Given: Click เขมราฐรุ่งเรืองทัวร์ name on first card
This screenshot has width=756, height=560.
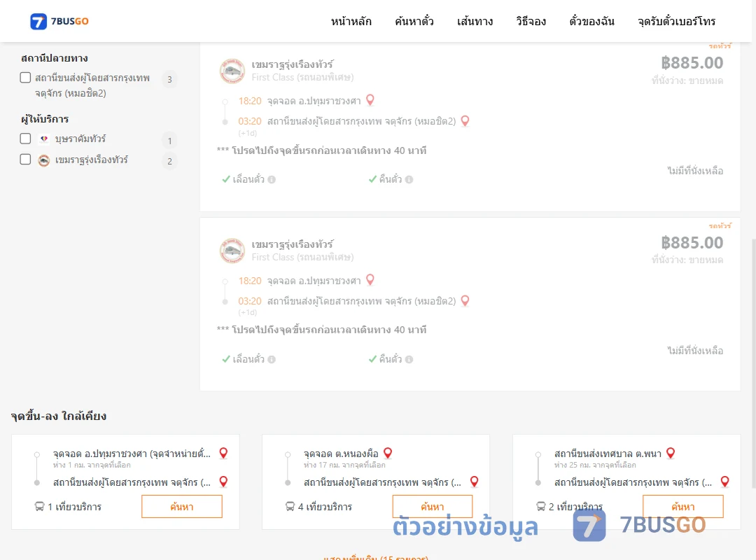Looking at the screenshot, I should pos(292,64).
